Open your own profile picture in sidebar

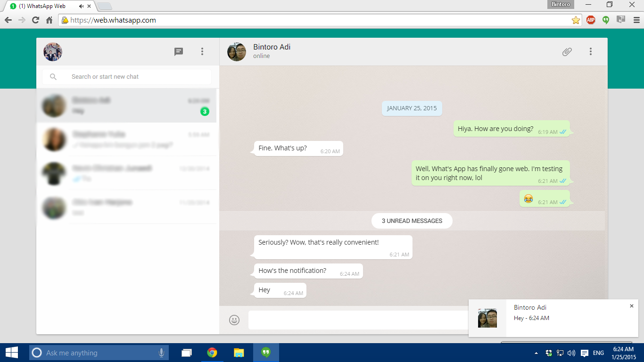[53, 52]
